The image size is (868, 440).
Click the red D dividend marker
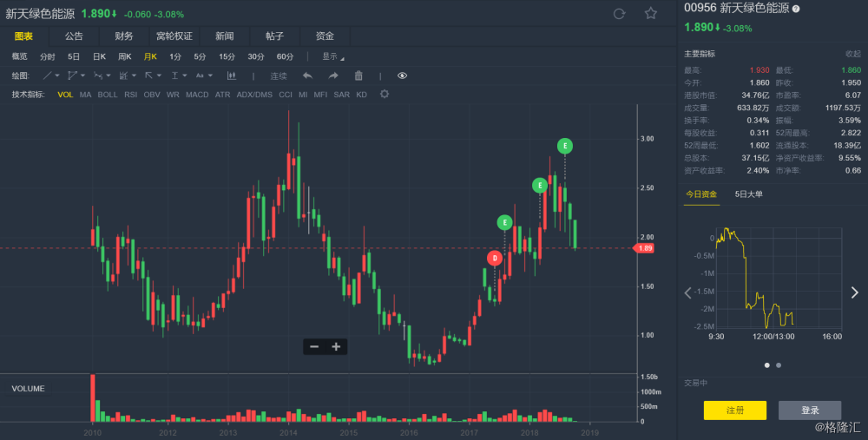[495, 258]
